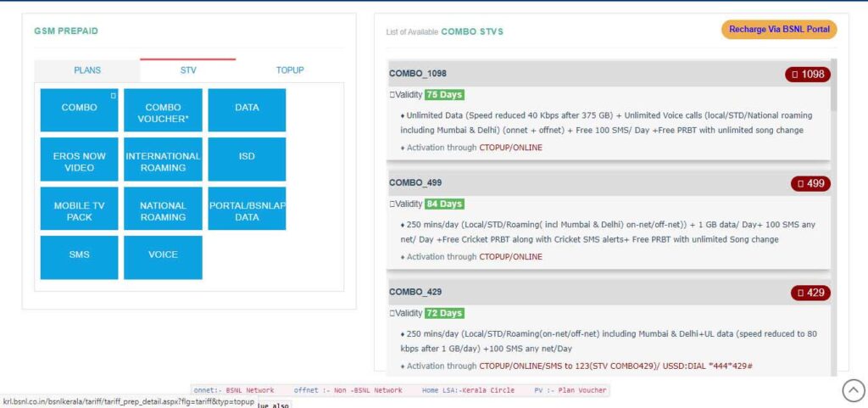Image resolution: width=868 pixels, height=408 pixels.
Task: Click the 250 mins/day description of COMBO_499
Action: pos(607,232)
